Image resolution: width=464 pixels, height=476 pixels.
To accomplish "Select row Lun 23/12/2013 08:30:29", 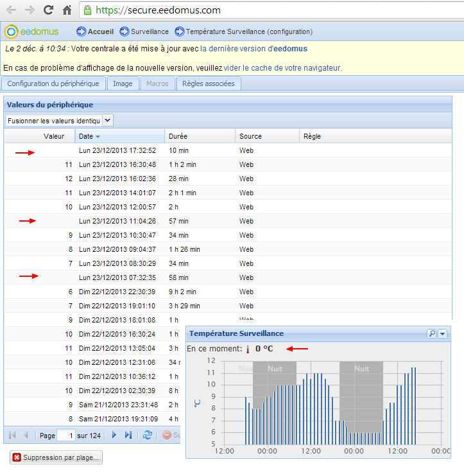I will [x=228, y=263].
